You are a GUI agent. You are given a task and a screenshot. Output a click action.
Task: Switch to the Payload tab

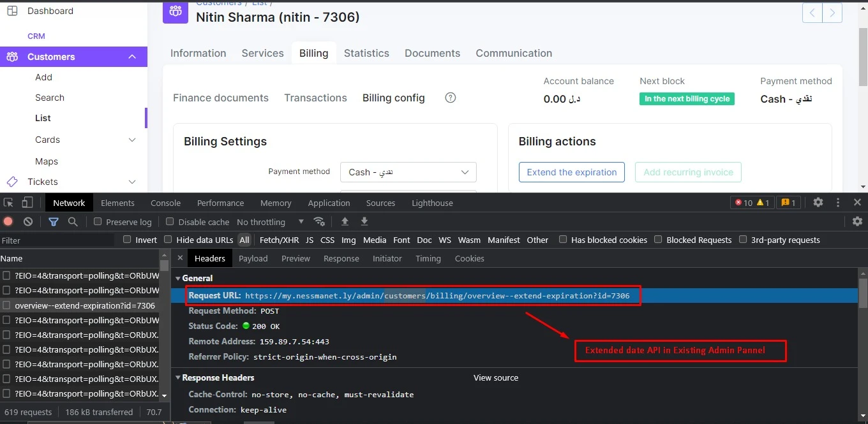tap(253, 258)
